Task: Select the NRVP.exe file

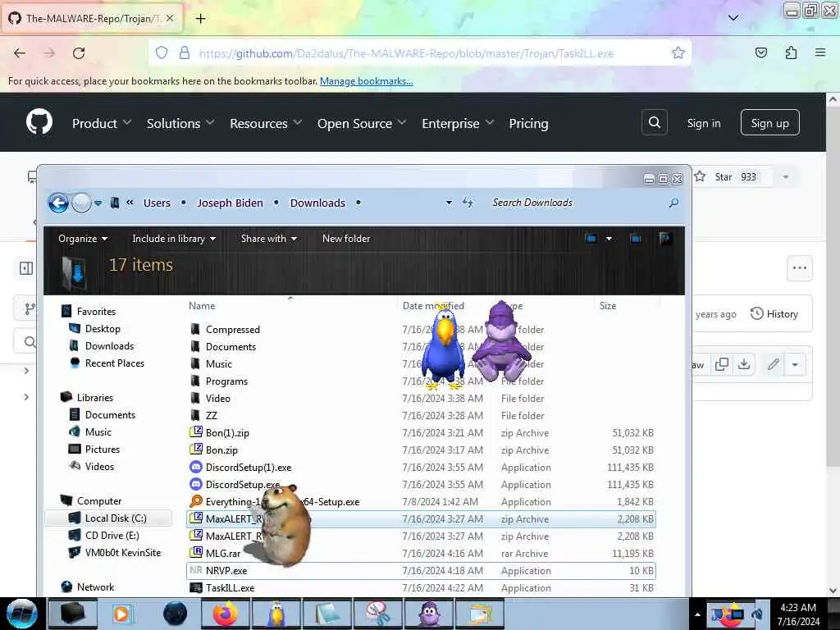Action: 421,571
